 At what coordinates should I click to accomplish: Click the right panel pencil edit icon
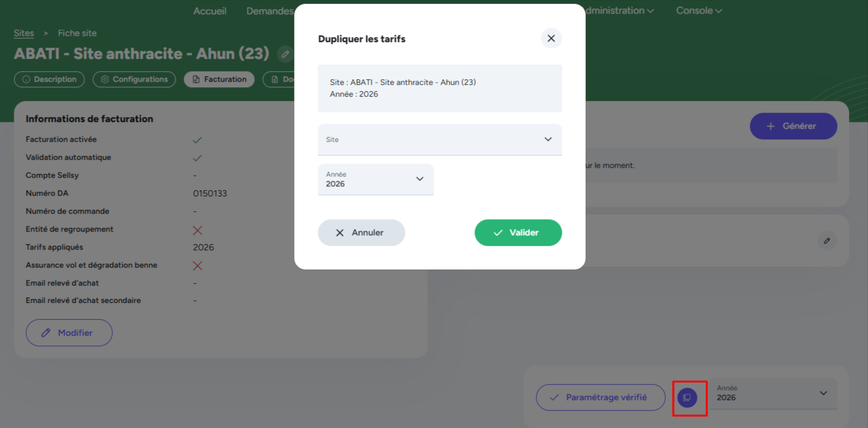click(826, 240)
